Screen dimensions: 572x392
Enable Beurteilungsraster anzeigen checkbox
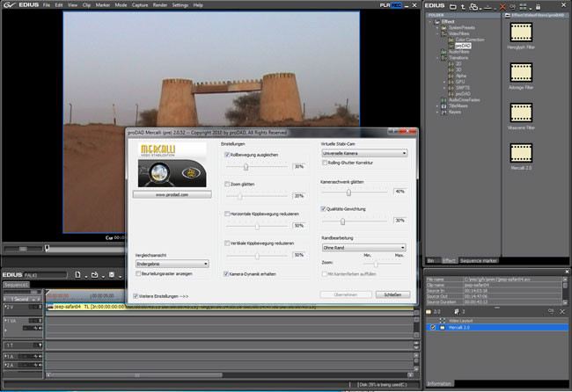point(138,273)
